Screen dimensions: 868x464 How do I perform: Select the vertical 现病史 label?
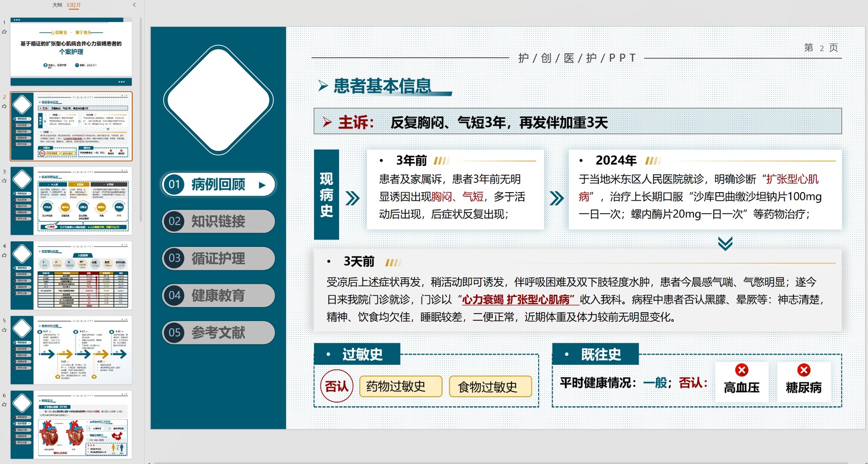326,195
